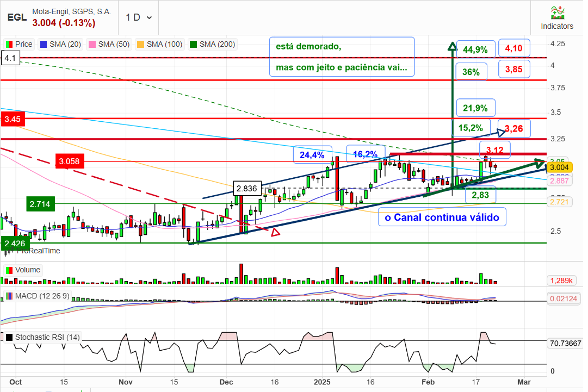
Task: Click Mota-Engil, SGPS, S.A. company name
Action: tap(72, 11)
